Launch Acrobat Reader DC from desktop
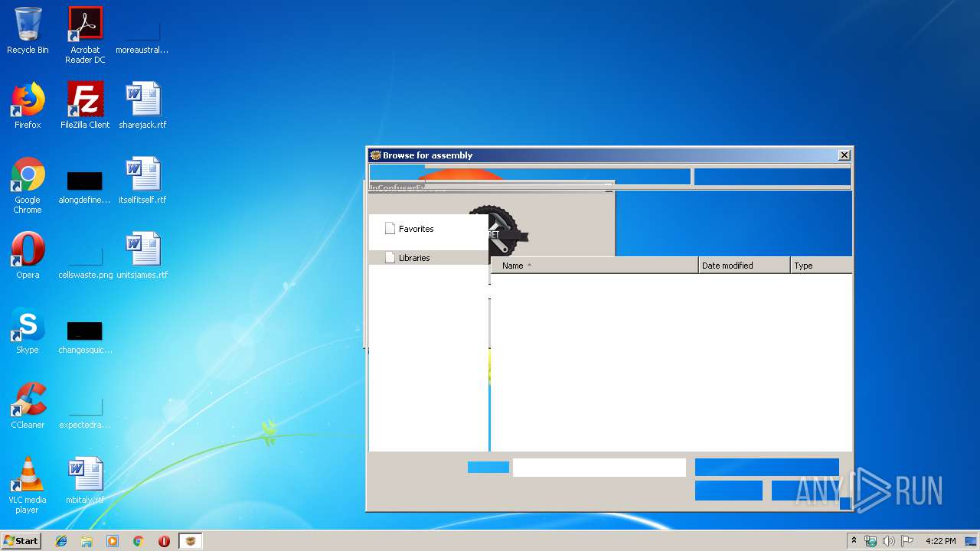The width and height of the screenshot is (980, 551). [x=85, y=35]
